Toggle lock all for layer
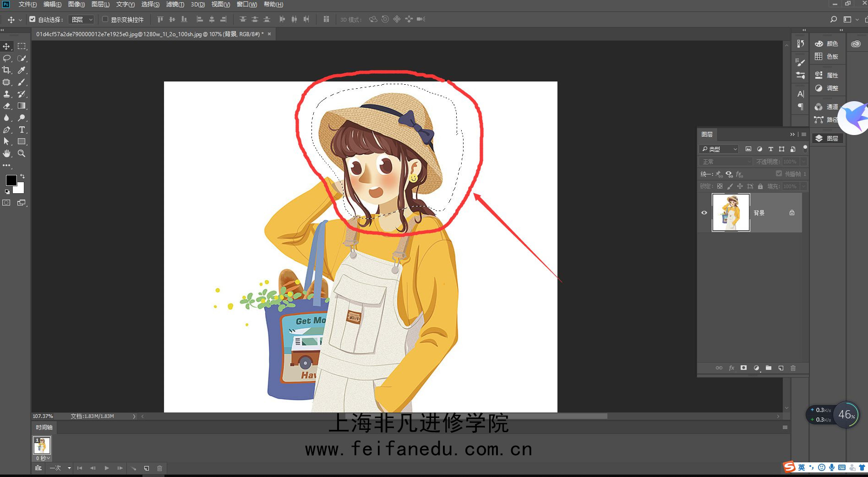This screenshot has height=477, width=868. [x=760, y=186]
